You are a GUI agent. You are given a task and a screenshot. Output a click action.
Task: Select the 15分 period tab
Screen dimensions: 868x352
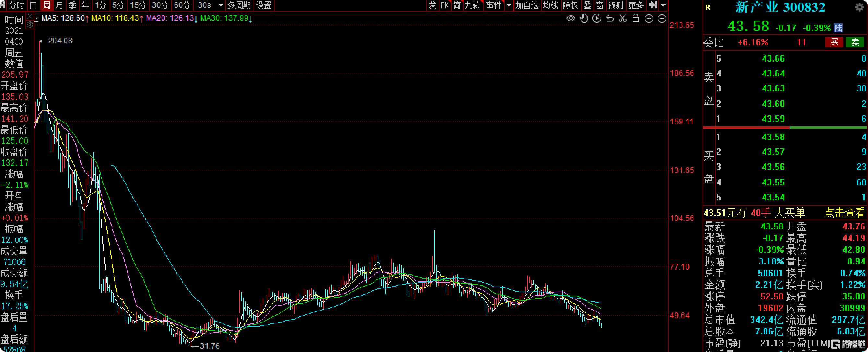pos(138,5)
